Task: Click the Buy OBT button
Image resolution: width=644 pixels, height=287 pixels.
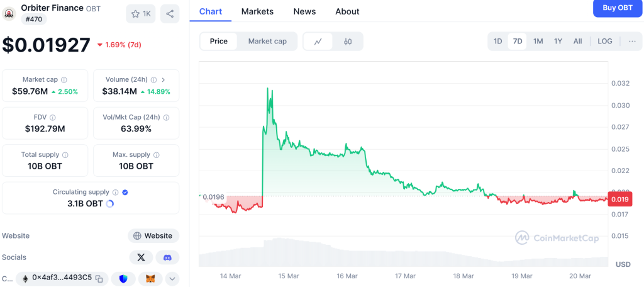Action: 618,8
